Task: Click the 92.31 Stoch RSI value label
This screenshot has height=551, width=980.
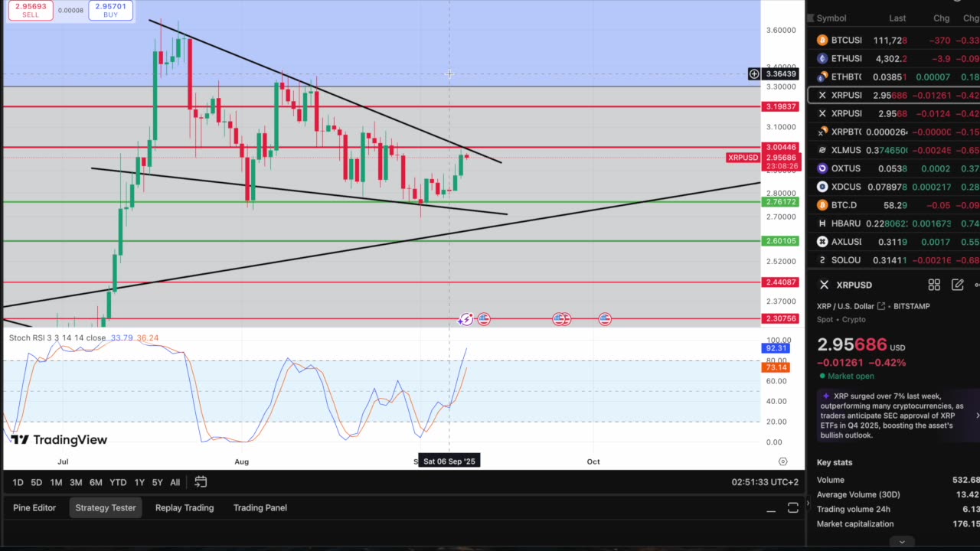Action: pos(776,348)
